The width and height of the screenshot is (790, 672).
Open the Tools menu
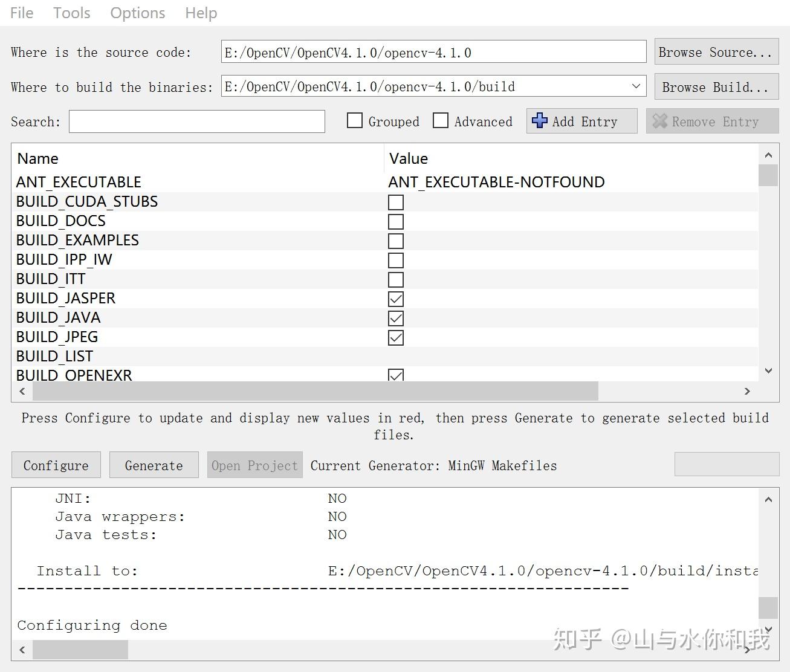(x=71, y=13)
